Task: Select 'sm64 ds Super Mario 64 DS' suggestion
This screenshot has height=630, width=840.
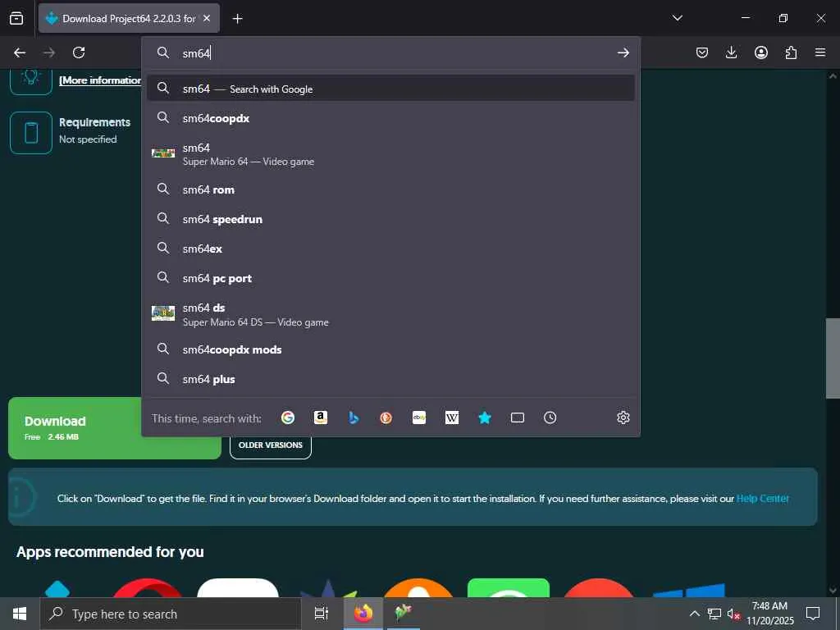Action: point(390,314)
